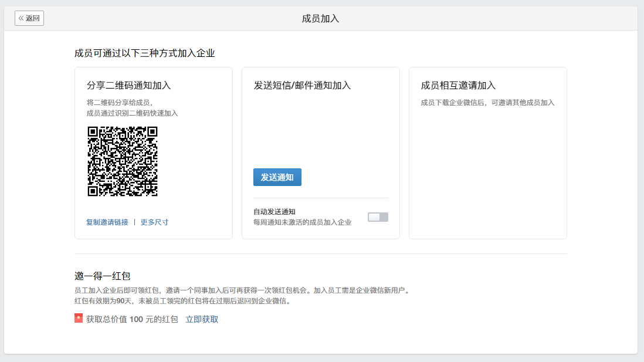Click the 自动发送通知 label
Screen dimensions: 644x362
(x=274, y=212)
